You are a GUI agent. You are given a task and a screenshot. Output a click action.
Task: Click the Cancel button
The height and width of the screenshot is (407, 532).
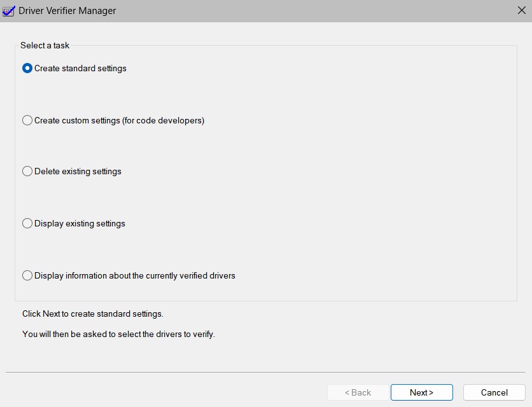point(494,392)
